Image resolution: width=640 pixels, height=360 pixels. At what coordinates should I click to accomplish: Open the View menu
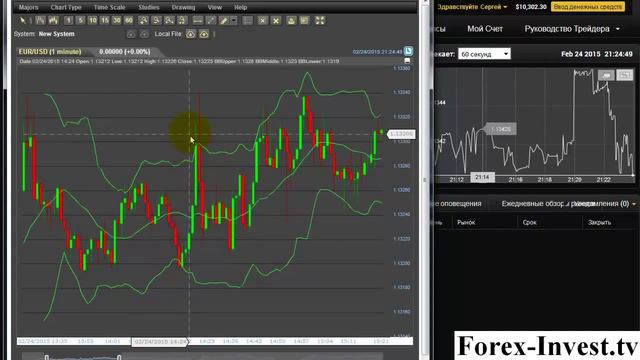click(215, 7)
